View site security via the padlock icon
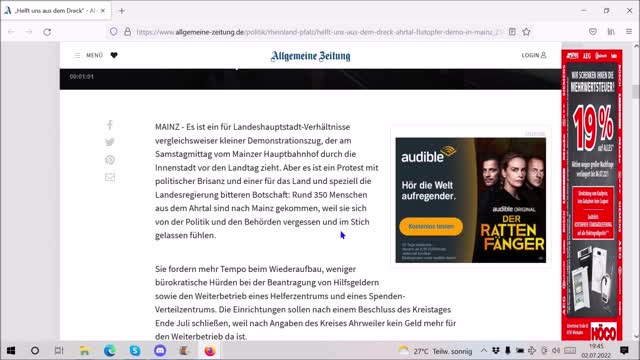Screen dimensions: 640x360 [128, 32]
